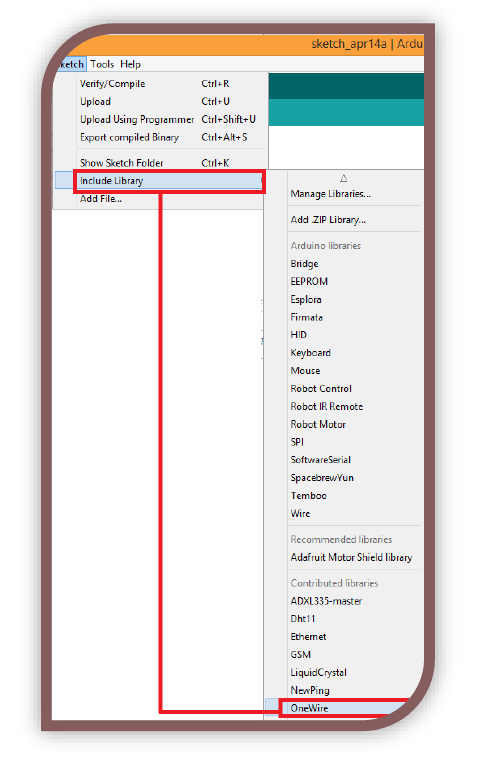Click Verify/Compile in Sketch menu
The width and height of the screenshot is (499, 769).
click(x=112, y=84)
